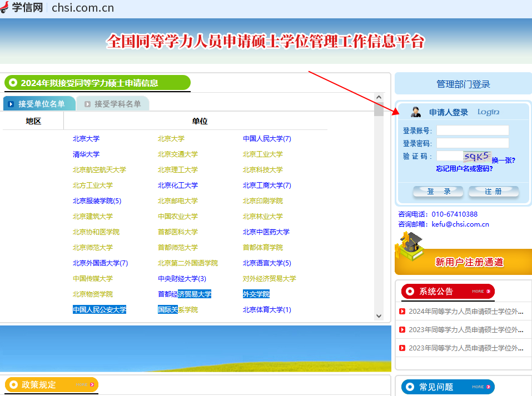Open 北京理工大学 link

pos(178,170)
